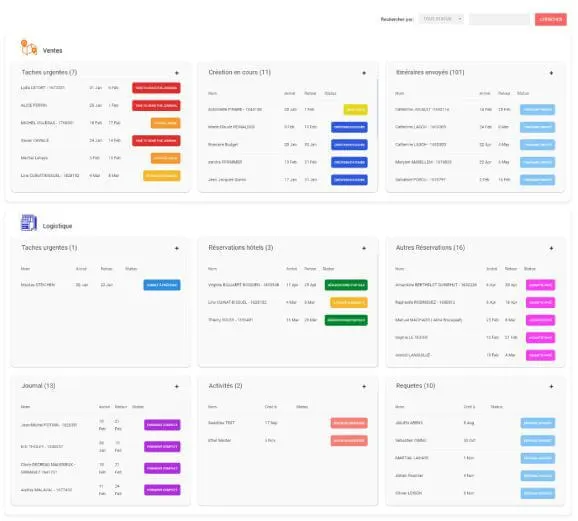578x521 pixels.
Task: Click the status button for Olivier LOISON request
Action: [537, 493]
